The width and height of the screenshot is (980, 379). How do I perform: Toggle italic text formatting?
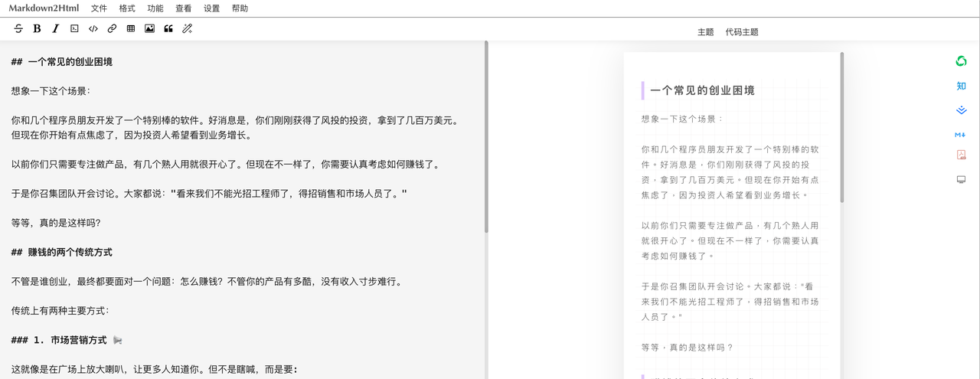coord(55,28)
